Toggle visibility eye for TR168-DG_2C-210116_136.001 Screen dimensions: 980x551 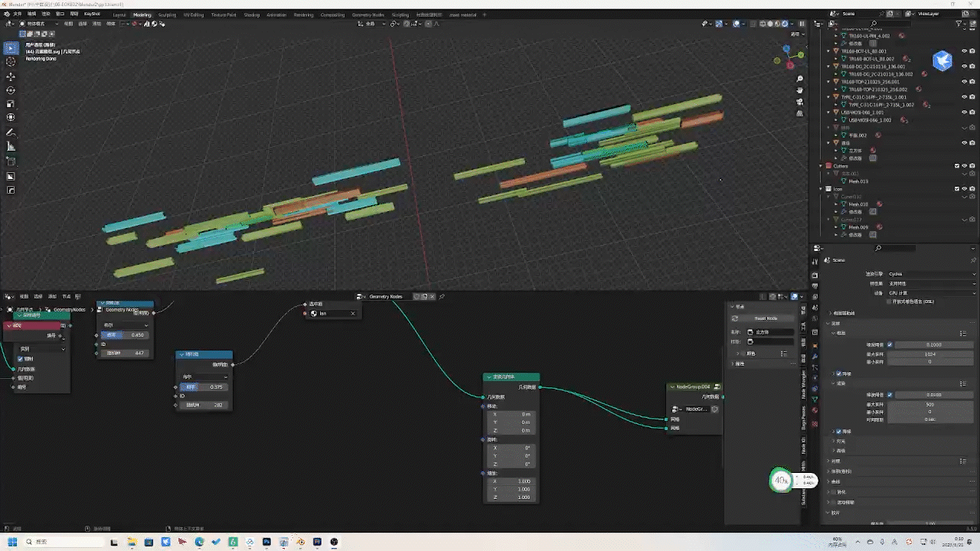pos(964,67)
